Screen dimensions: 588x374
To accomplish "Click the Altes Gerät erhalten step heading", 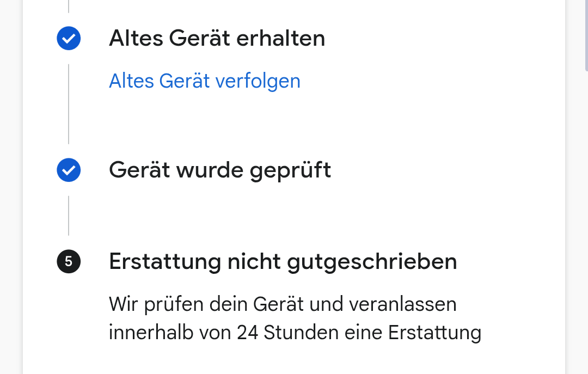I will tap(217, 38).
